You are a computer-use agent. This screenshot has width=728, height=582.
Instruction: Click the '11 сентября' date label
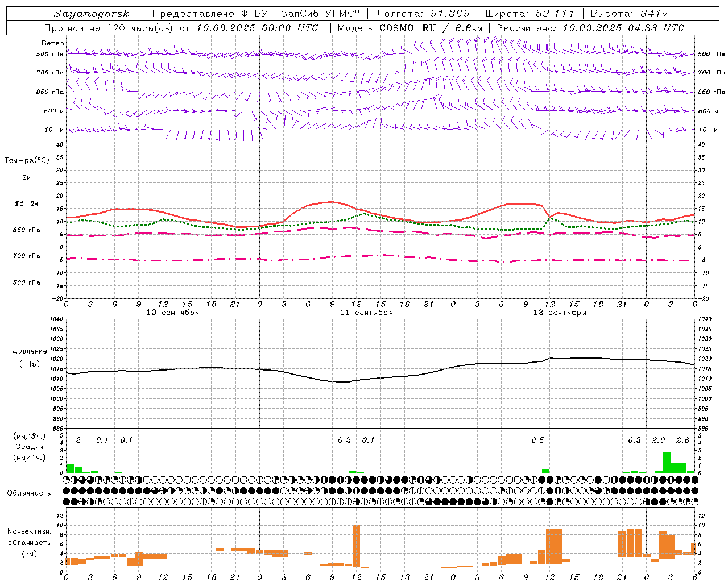pos(366,313)
